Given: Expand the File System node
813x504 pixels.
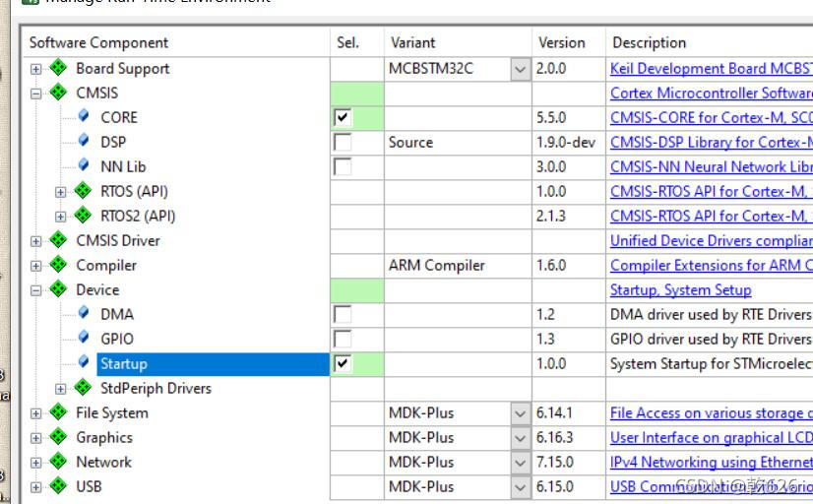Looking at the screenshot, I should [x=35, y=413].
